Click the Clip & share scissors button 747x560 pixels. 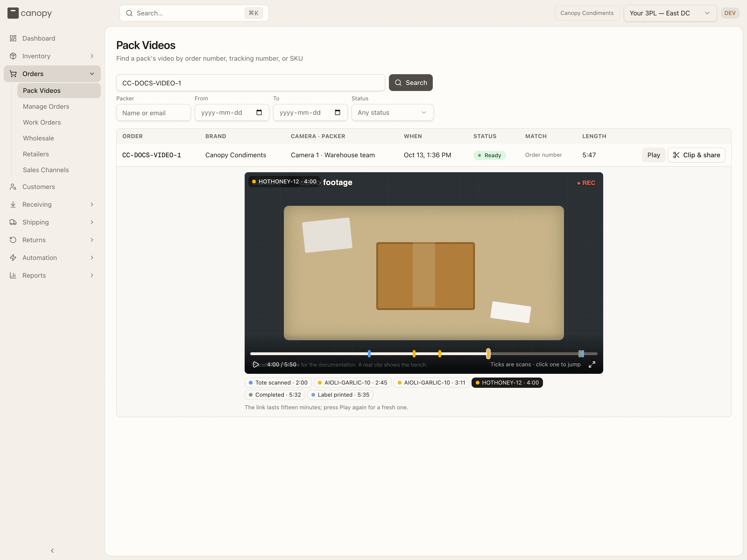(x=696, y=155)
